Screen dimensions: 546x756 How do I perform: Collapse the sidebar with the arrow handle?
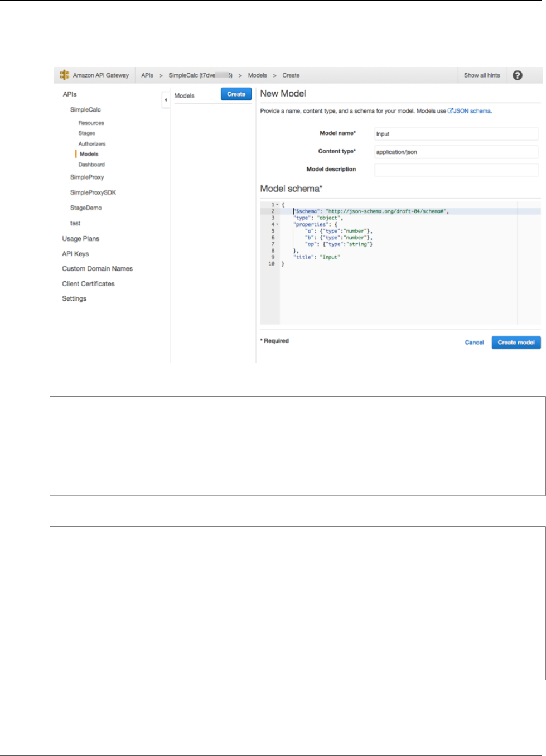(x=166, y=100)
